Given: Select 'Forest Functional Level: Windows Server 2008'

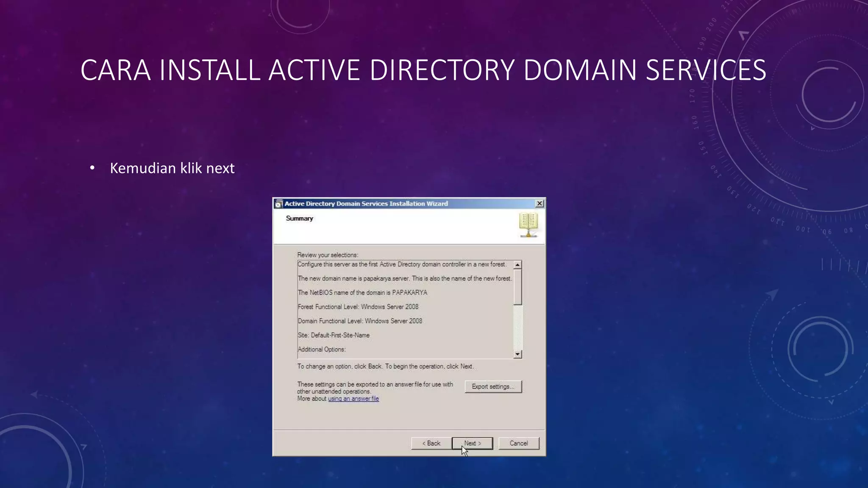Looking at the screenshot, I should coord(358,307).
